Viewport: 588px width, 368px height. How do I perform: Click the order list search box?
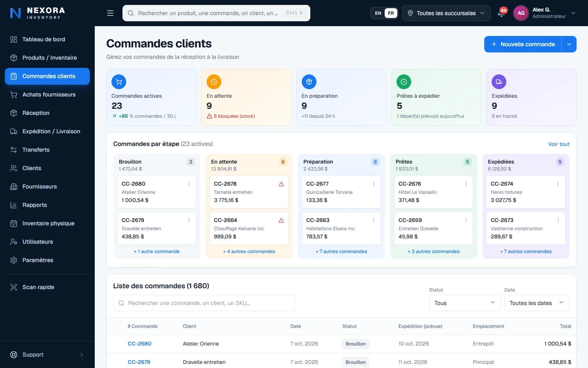click(x=205, y=303)
